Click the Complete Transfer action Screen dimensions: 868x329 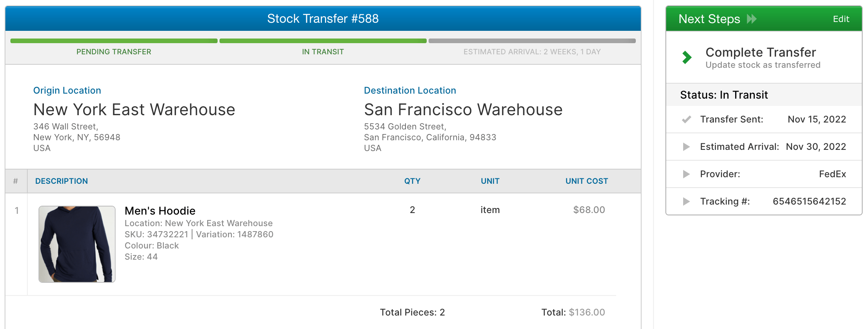coord(761,52)
